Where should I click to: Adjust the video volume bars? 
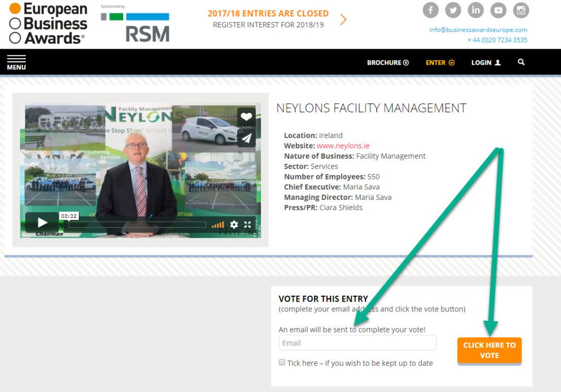tap(218, 224)
